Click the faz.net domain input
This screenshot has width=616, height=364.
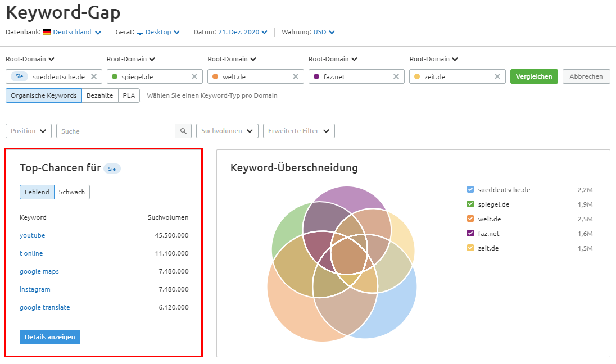pos(356,76)
